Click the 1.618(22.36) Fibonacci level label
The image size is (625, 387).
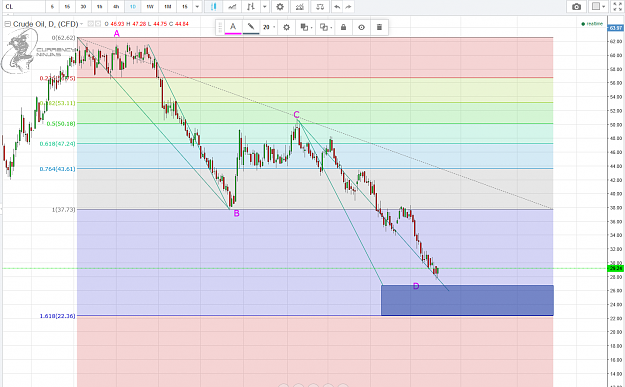57,316
